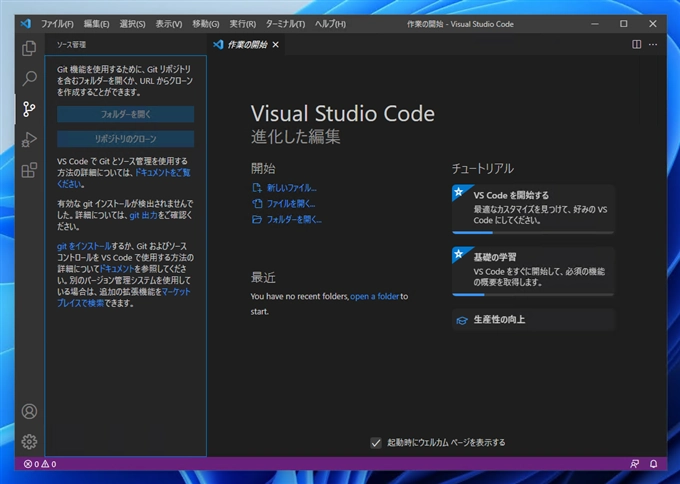Click the split editor icon
The width and height of the screenshot is (680, 484).
click(636, 45)
